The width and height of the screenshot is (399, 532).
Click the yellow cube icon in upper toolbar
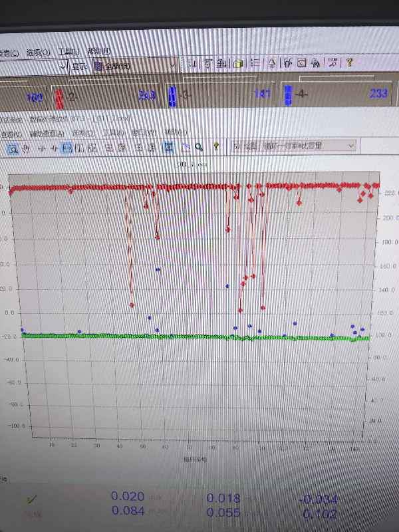click(239, 63)
